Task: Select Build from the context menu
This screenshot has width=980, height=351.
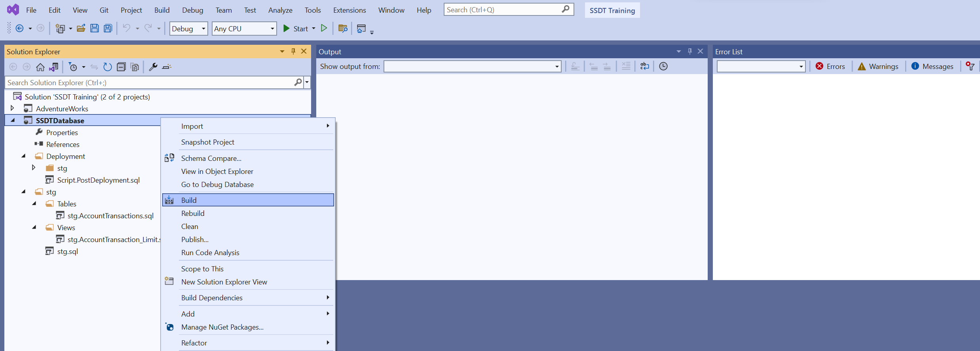Action: (x=189, y=200)
